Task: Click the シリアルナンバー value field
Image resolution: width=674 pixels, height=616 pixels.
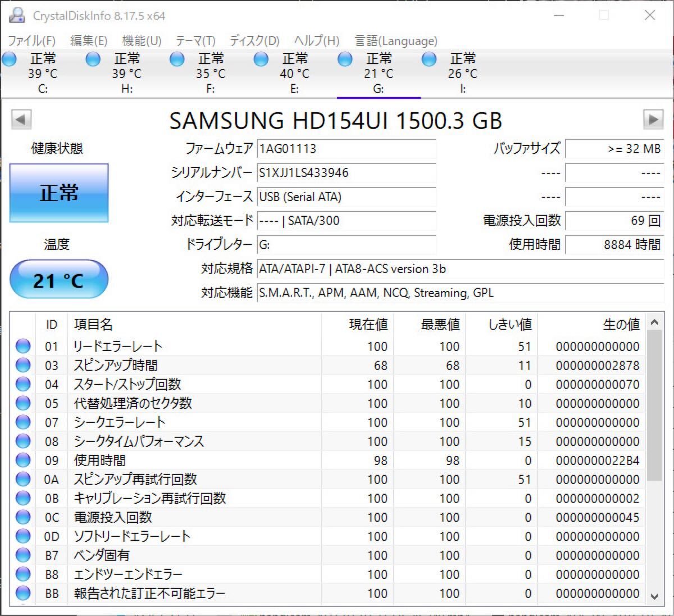Action: point(346,173)
